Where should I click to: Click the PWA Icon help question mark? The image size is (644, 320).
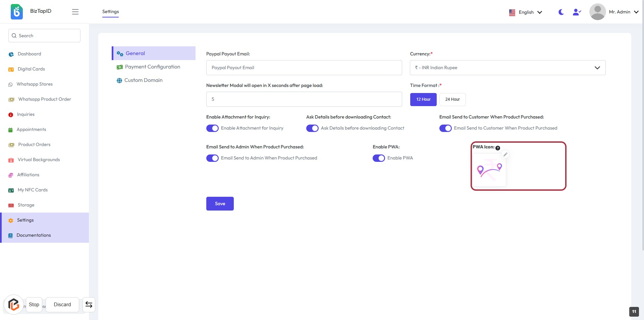tap(498, 148)
